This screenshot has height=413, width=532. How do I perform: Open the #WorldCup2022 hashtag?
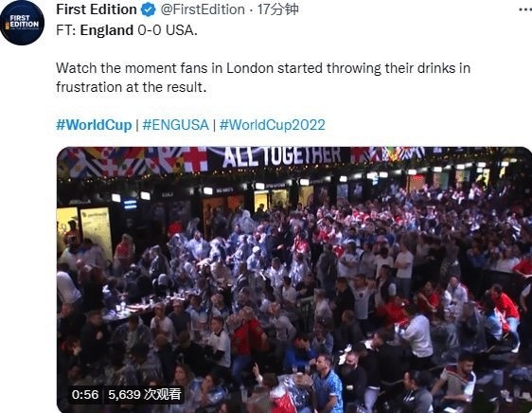pos(273,125)
